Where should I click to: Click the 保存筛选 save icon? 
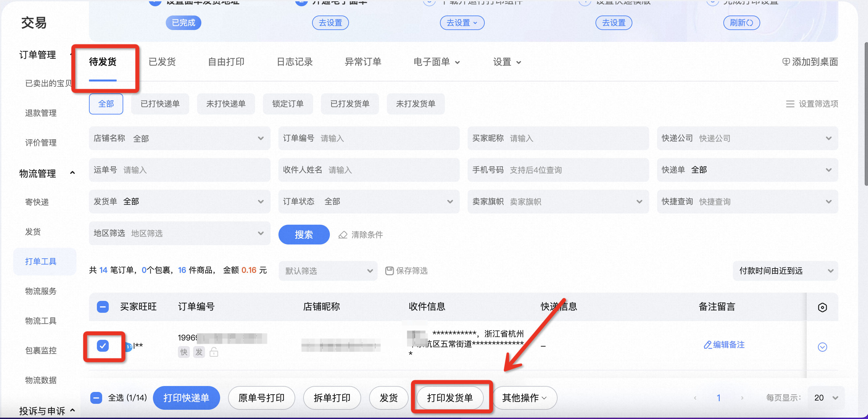tap(389, 271)
